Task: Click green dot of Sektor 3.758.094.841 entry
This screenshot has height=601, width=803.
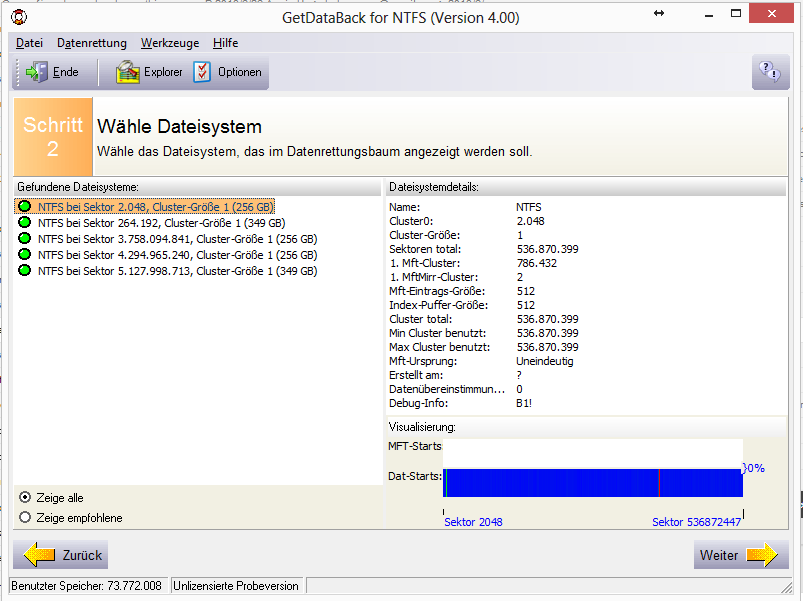Action: [24, 238]
